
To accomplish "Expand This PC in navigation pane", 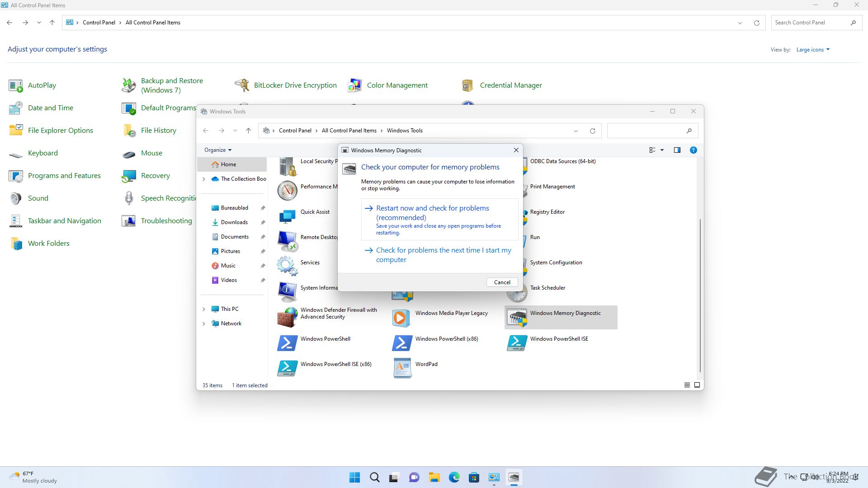I will point(203,309).
